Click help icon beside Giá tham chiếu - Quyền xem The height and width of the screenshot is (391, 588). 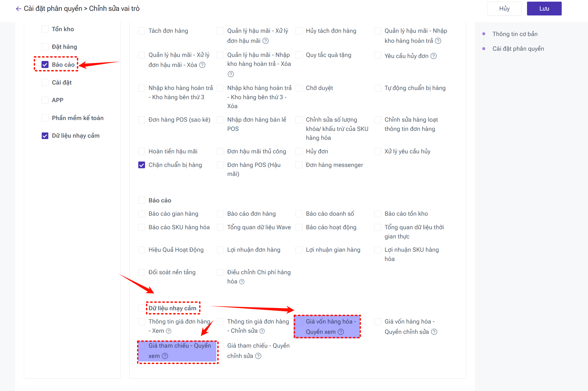click(x=165, y=356)
